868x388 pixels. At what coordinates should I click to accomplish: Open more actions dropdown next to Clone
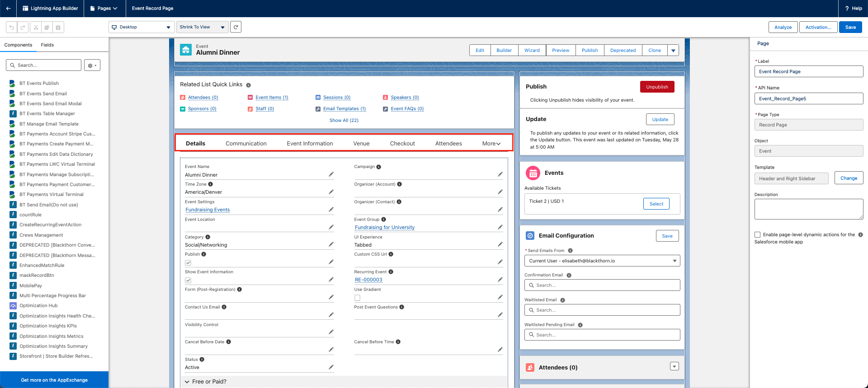[x=673, y=51]
